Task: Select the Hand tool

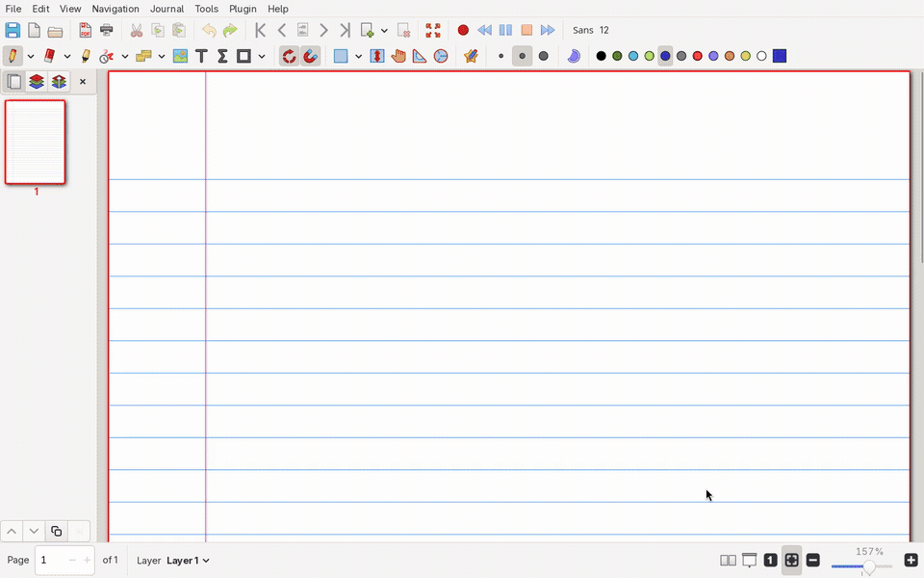Action: (x=398, y=56)
